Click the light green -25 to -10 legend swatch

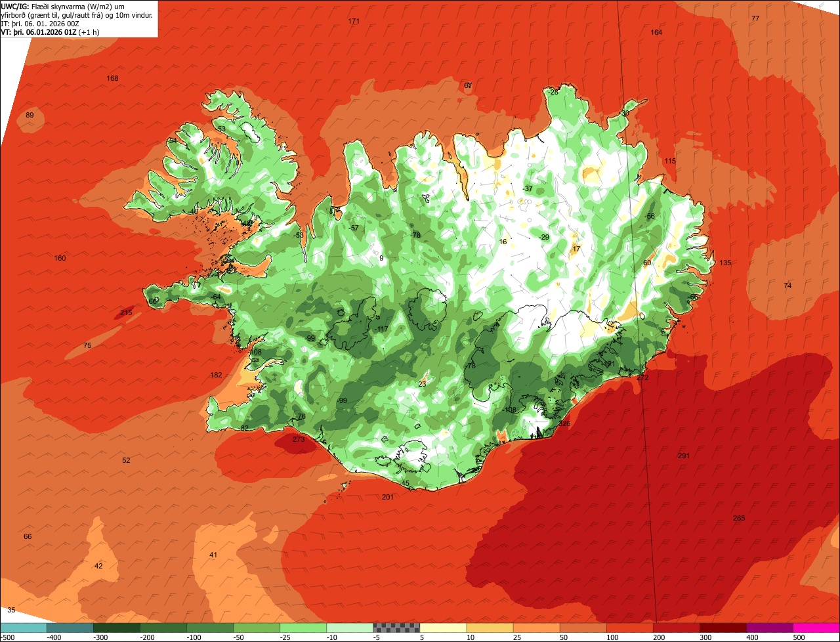tap(303, 628)
